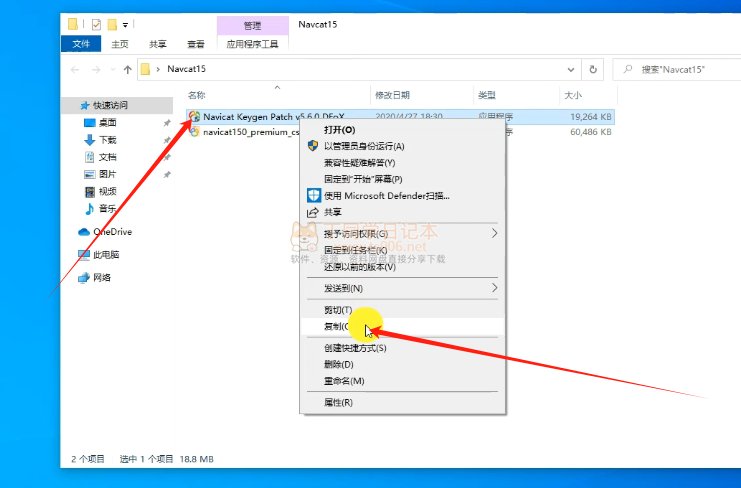Open the 文件 tab
The image size is (741, 488).
pyautogui.click(x=81, y=44)
